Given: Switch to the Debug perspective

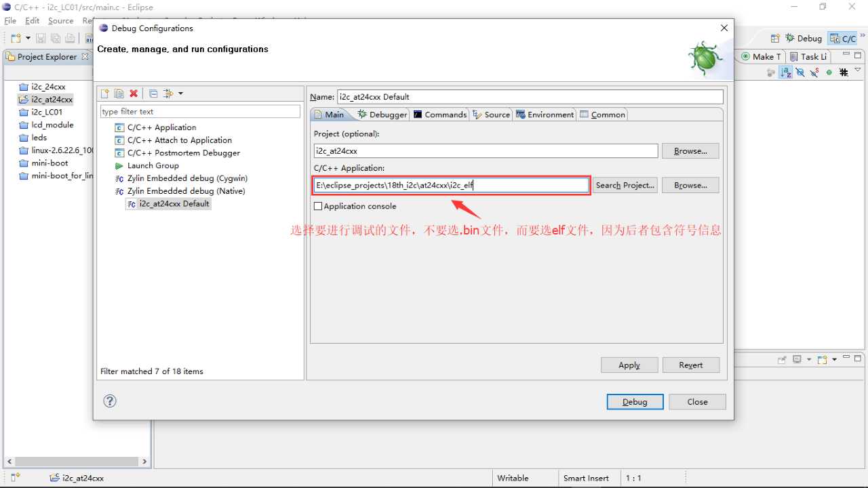Looking at the screenshot, I should (804, 39).
